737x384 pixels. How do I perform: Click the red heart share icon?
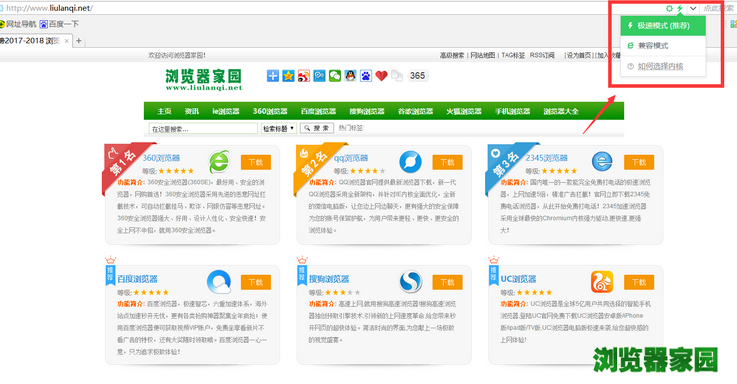coord(381,76)
